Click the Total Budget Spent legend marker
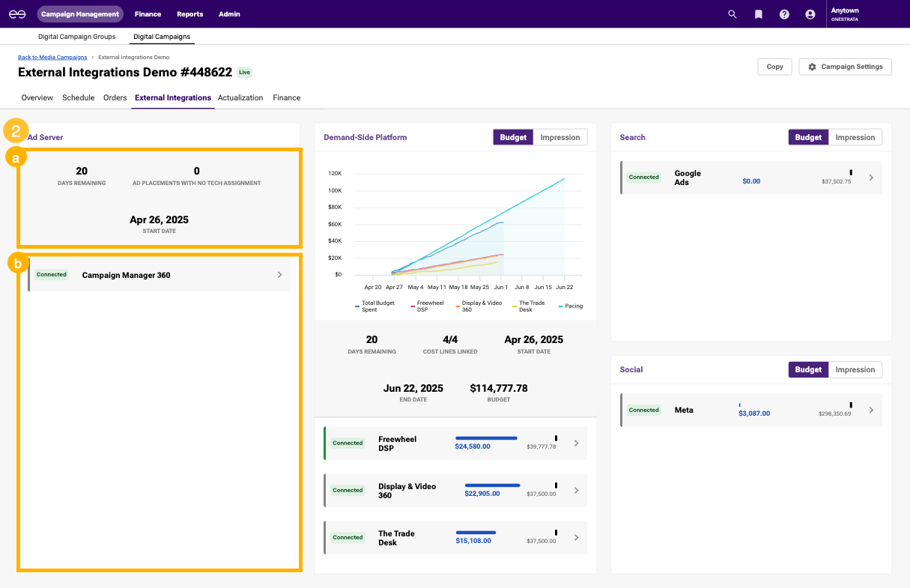This screenshot has width=910, height=588. pyautogui.click(x=357, y=306)
